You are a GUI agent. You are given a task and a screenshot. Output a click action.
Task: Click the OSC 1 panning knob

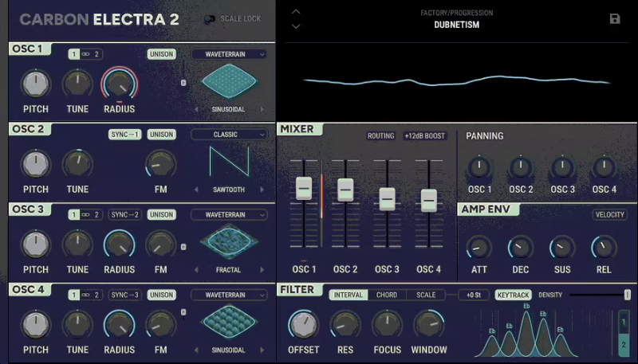479,167
